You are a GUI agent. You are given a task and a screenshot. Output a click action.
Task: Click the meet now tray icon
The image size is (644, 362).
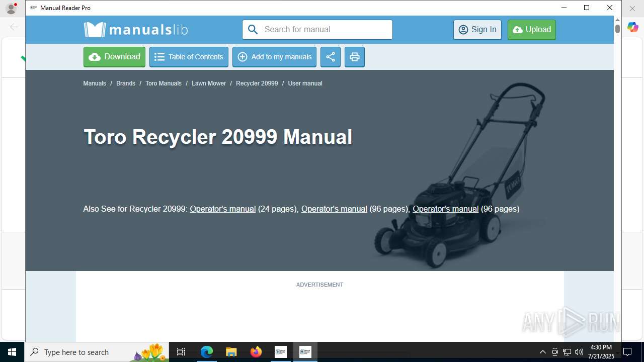point(555,352)
